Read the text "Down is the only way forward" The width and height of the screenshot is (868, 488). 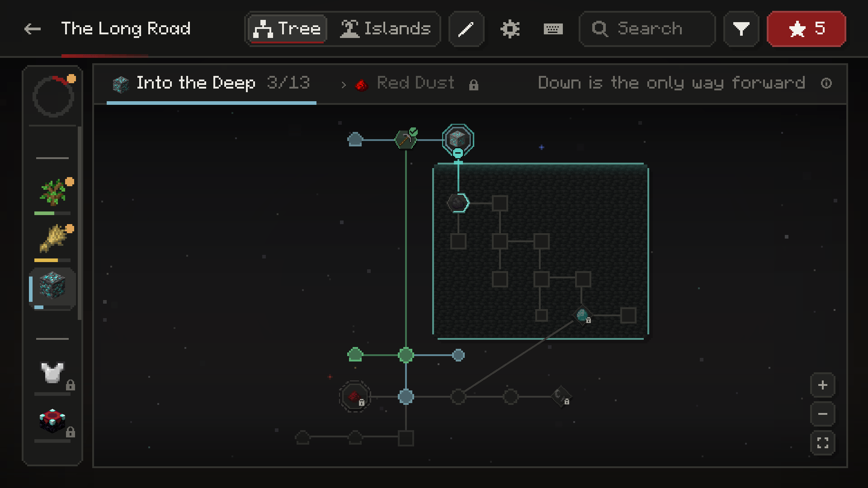[x=671, y=84]
